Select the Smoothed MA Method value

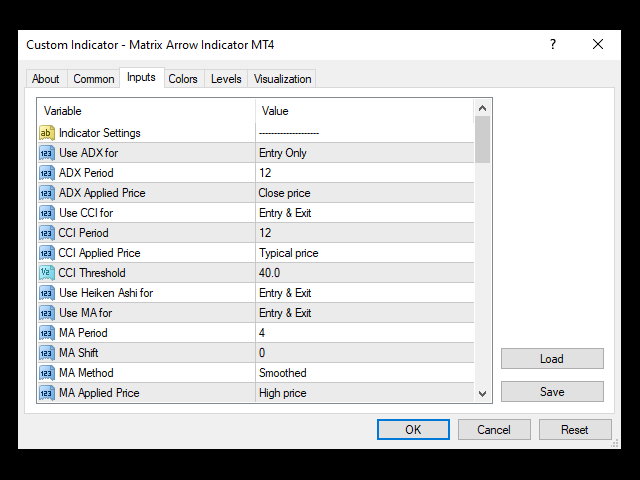[x=282, y=373]
